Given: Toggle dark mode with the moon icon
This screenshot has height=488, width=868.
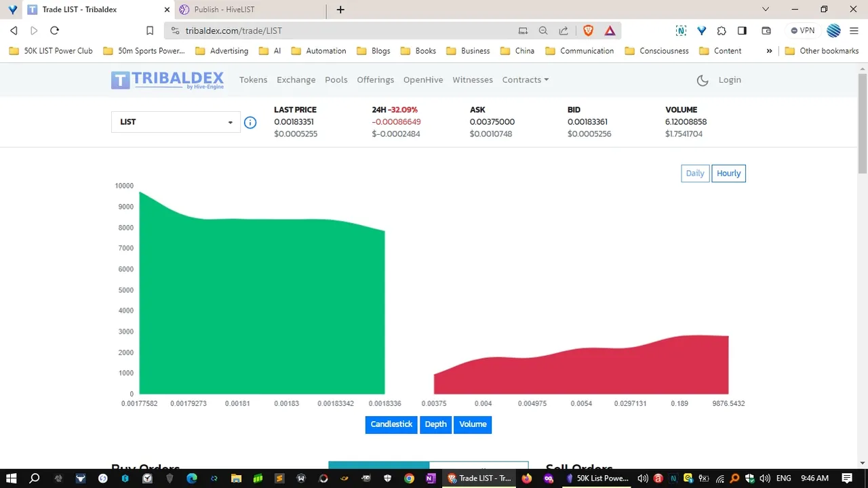Looking at the screenshot, I should 703,80.
